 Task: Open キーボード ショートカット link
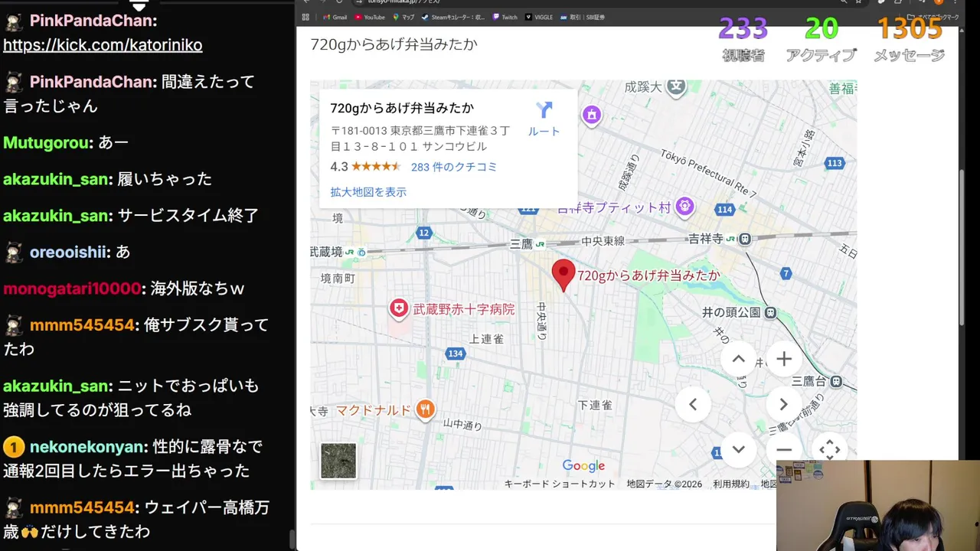560,484
